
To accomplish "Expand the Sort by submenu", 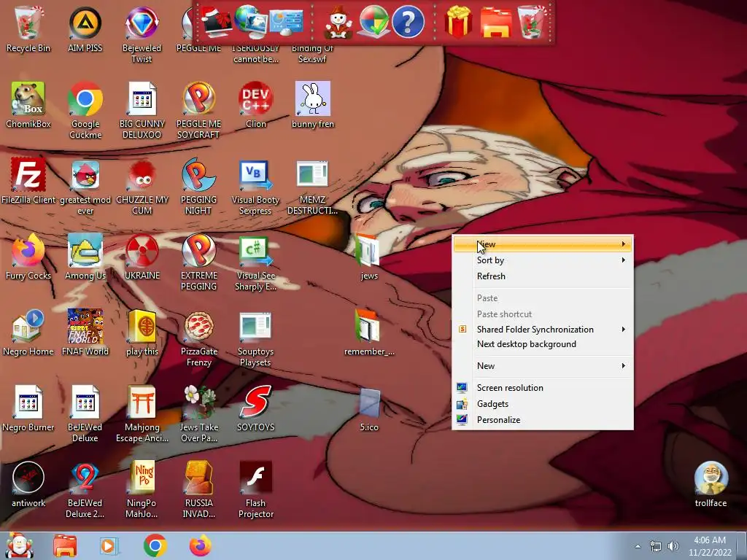I will [x=543, y=260].
